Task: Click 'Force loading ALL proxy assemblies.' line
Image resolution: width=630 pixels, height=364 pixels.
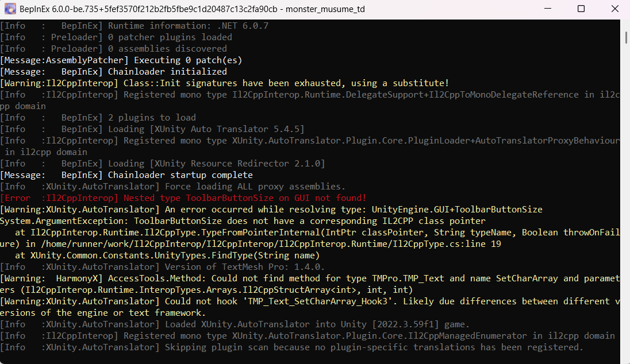Action: (173, 187)
